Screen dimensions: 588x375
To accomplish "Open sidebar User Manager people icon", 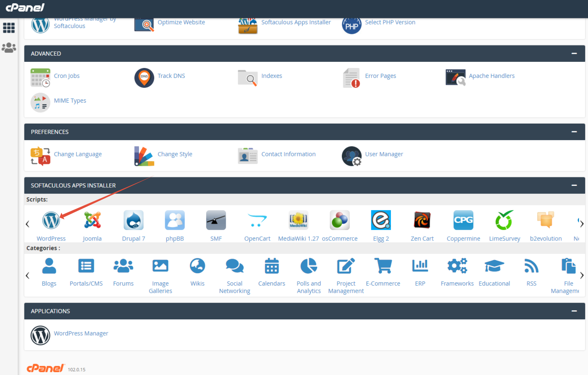I will [9, 48].
